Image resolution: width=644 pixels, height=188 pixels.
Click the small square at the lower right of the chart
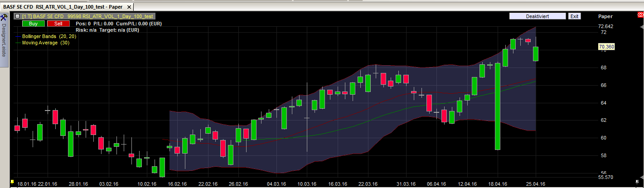[637, 181]
